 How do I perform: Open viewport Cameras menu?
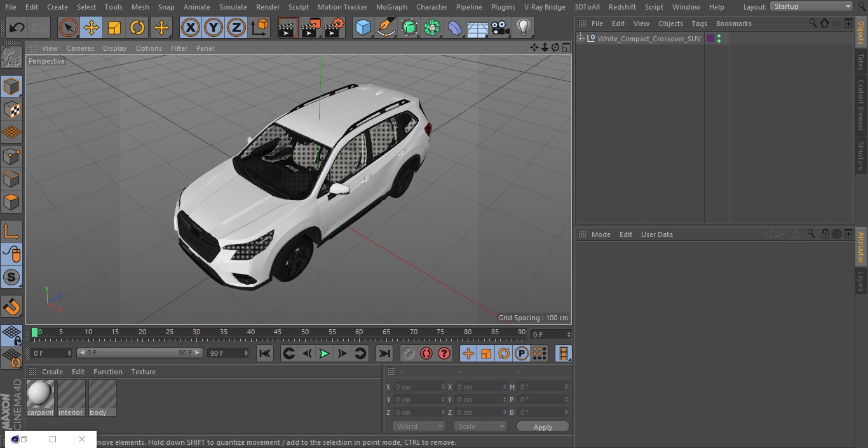click(x=80, y=48)
